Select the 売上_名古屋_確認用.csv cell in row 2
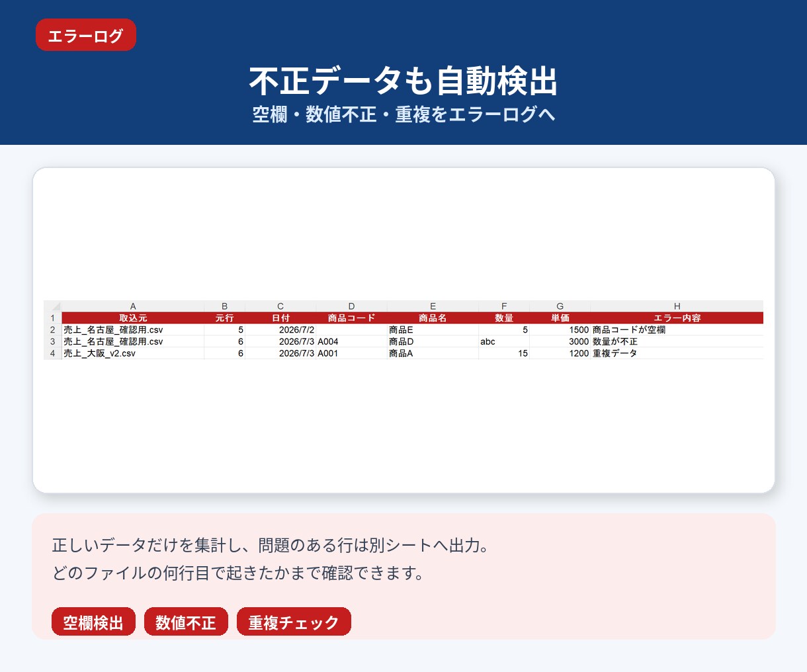The height and width of the screenshot is (672, 807). point(133,329)
